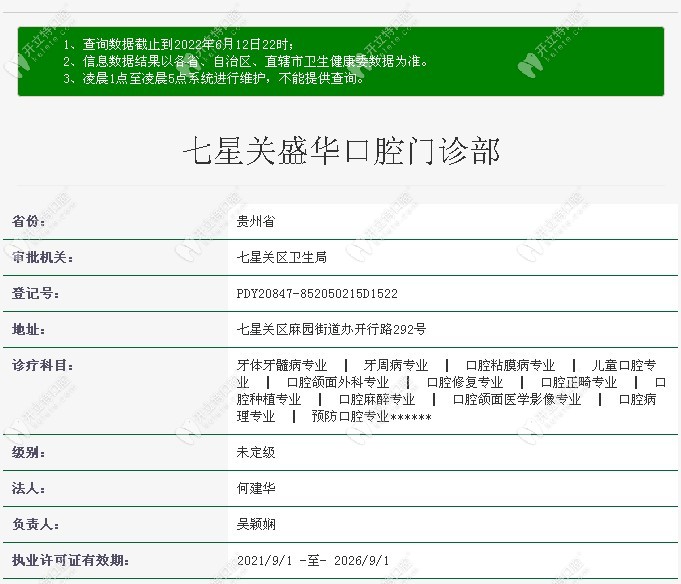Click the 登记号 label
The image size is (681, 584).
coord(36,294)
